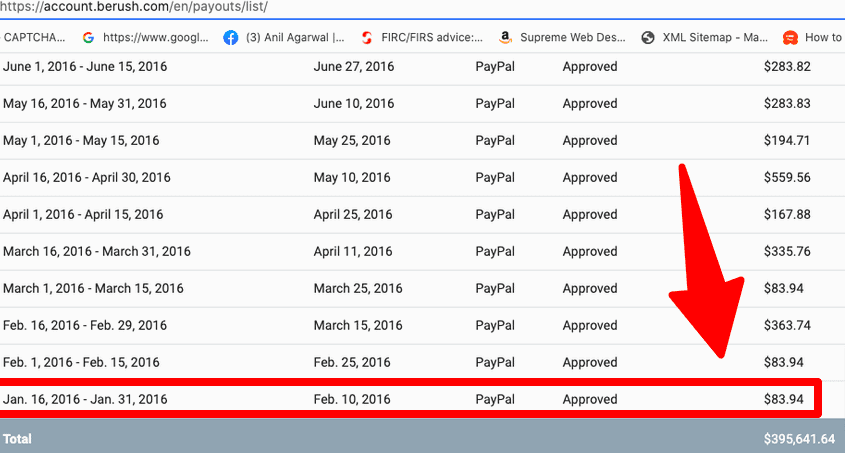Open the XML Sitemap bookmark
Screen dimensions: 845x453
(x=715, y=37)
